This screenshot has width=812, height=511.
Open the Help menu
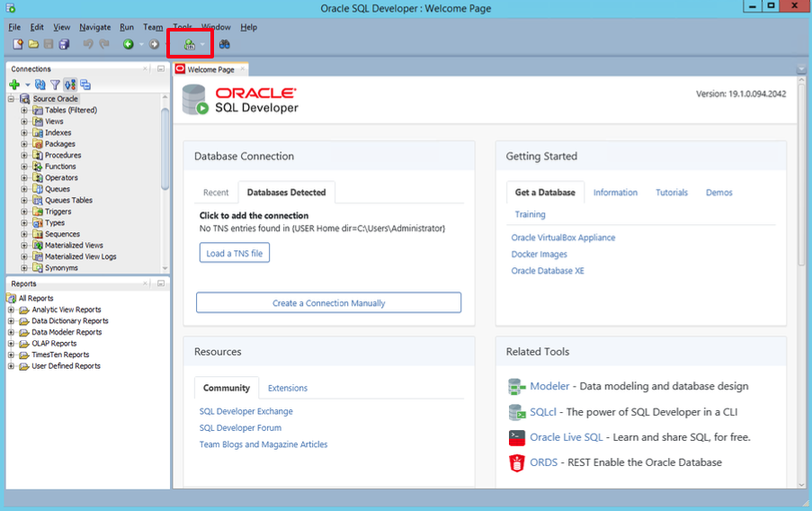click(248, 27)
